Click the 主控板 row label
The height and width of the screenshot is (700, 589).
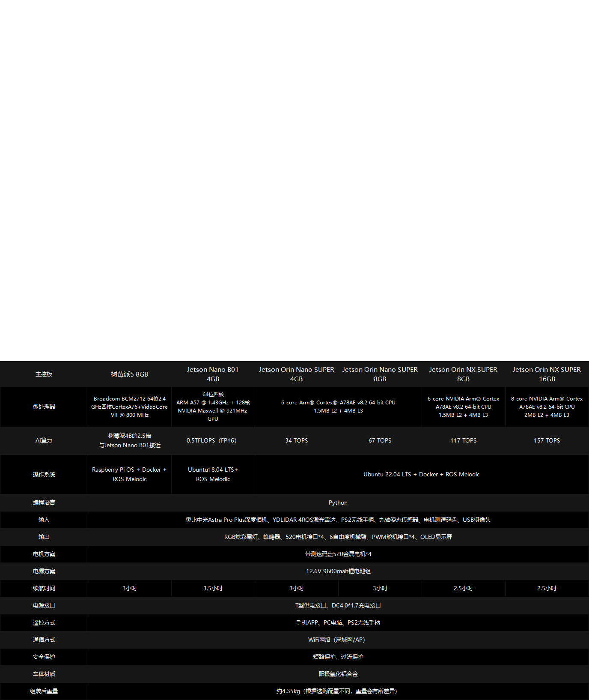click(44, 374)
